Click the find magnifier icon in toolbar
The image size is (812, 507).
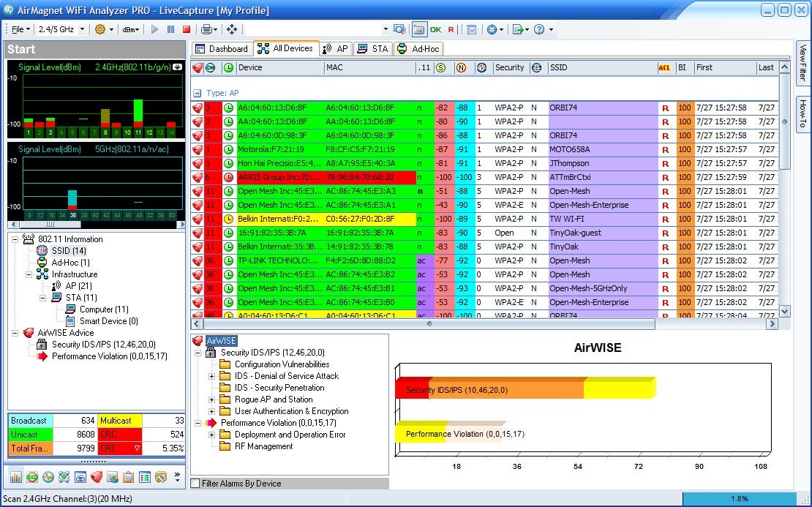pyautogui.click(x=399, y=29)
